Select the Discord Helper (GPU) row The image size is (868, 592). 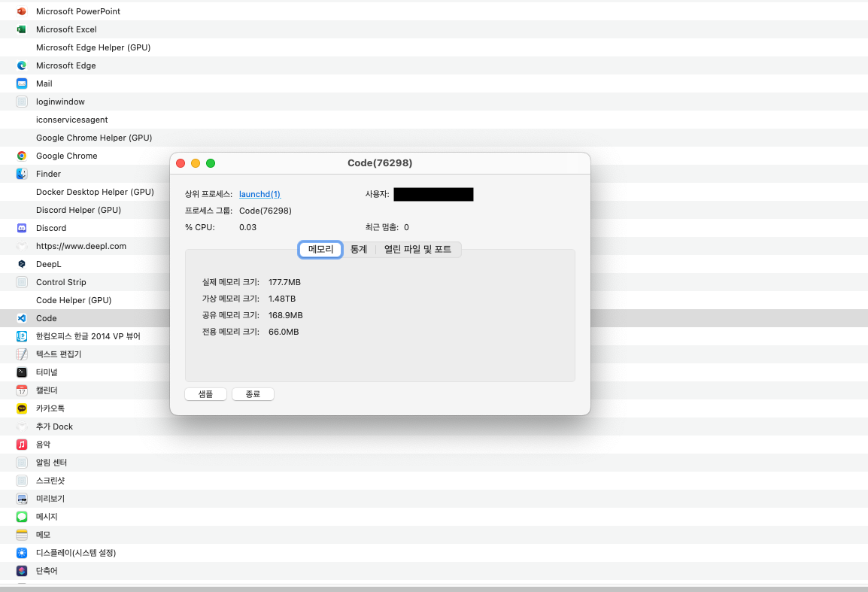point(85,210)
